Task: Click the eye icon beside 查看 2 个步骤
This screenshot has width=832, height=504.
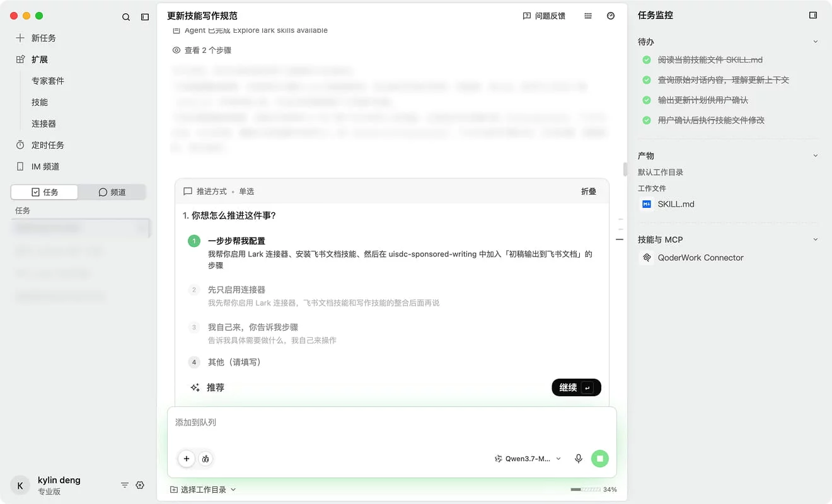Action: (176, 50)
